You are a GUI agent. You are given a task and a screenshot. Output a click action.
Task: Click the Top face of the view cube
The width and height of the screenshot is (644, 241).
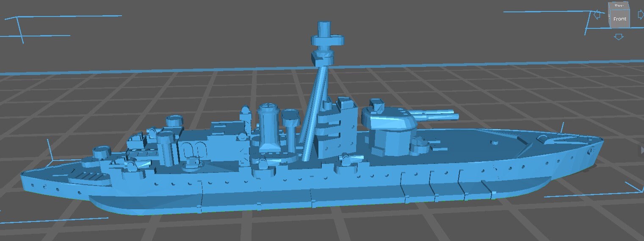619,5
